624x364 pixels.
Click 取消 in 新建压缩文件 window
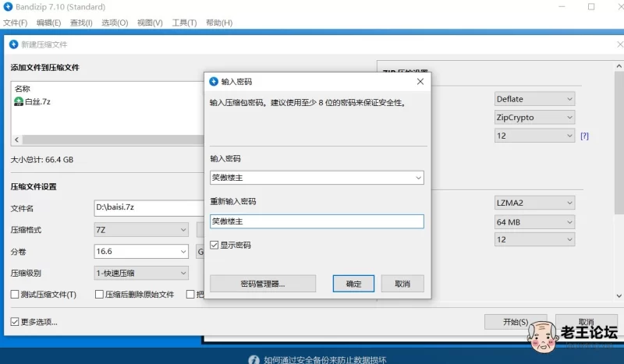tap(587, 322)
